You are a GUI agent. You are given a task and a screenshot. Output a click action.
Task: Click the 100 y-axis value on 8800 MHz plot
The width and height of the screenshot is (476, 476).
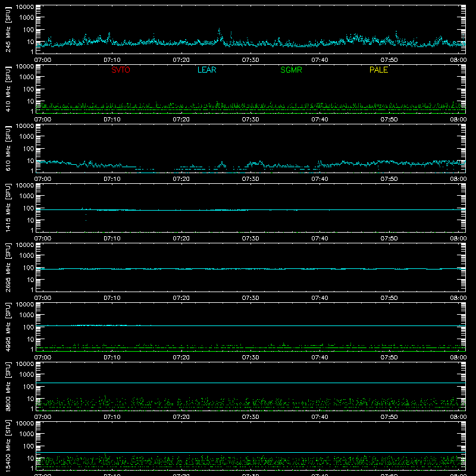(x=28, y=387)
